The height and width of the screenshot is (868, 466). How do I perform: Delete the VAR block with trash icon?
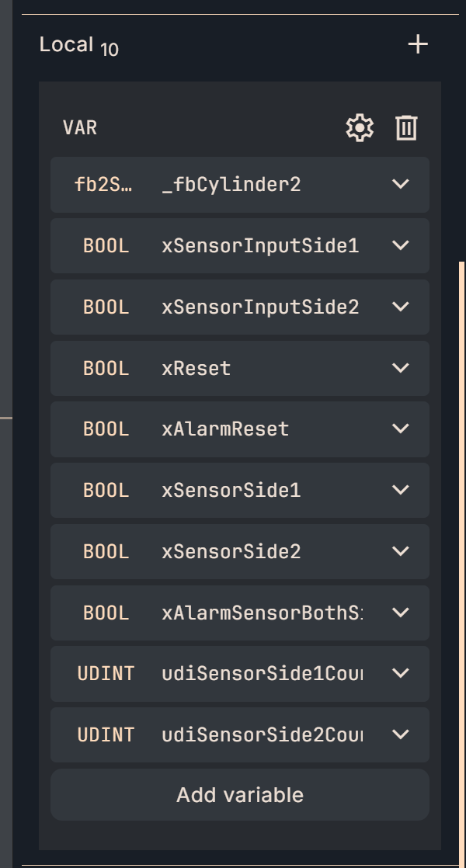pyautogui.click(x=406, y=128)
